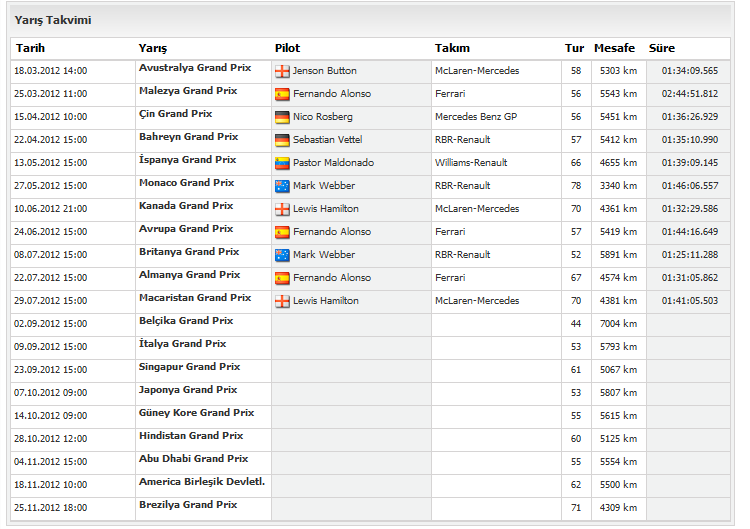
Task: Click the Yarış Takvimi panel title
Action: click(53, 20)
